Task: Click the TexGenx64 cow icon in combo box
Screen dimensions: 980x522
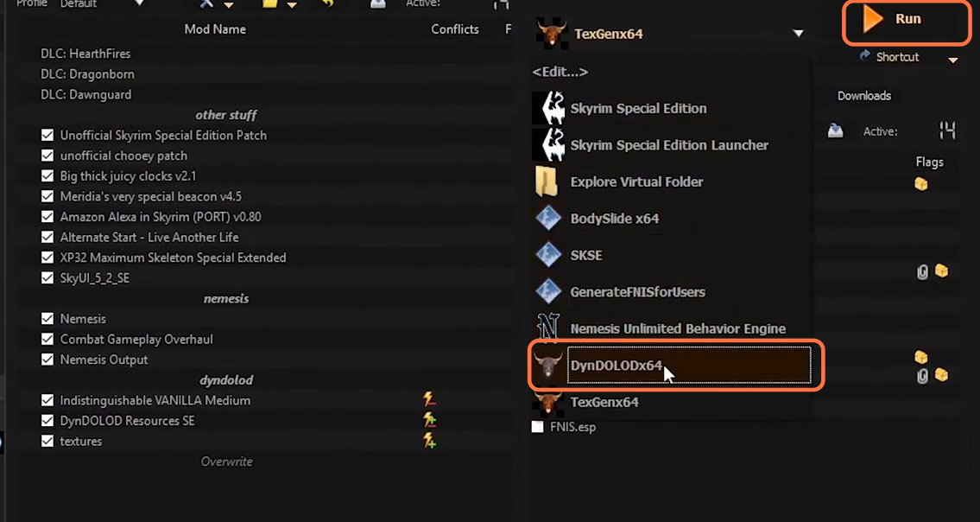Action: tap(551, 33)
